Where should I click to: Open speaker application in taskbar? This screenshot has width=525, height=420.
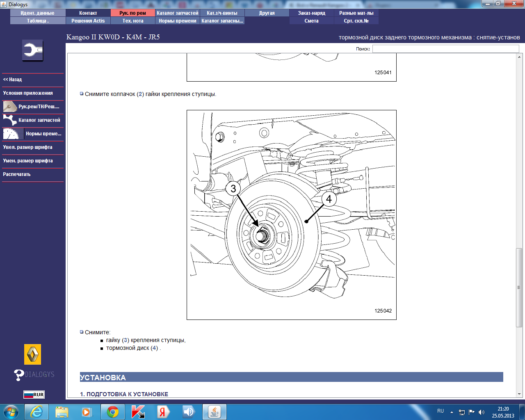pyautogui.click(x=189, y=412)
